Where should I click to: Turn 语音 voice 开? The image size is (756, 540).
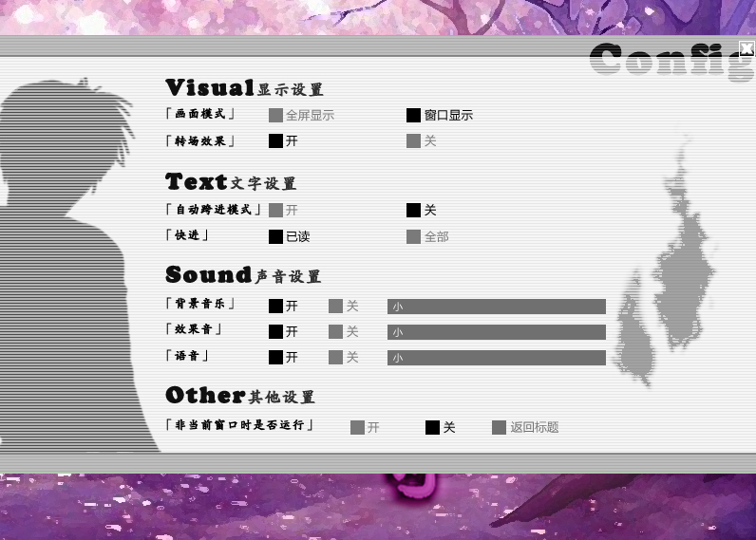(x=283, y=357)
